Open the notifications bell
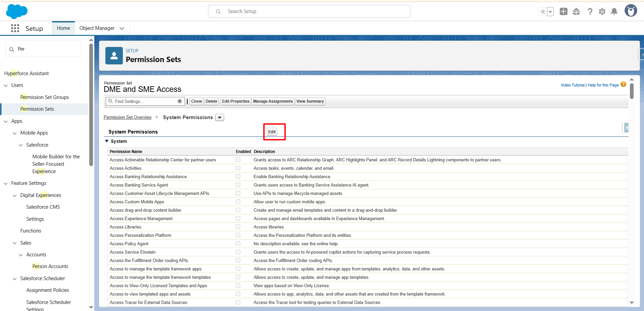This screenshot has height=311, width=644. [x=614, y=12]
